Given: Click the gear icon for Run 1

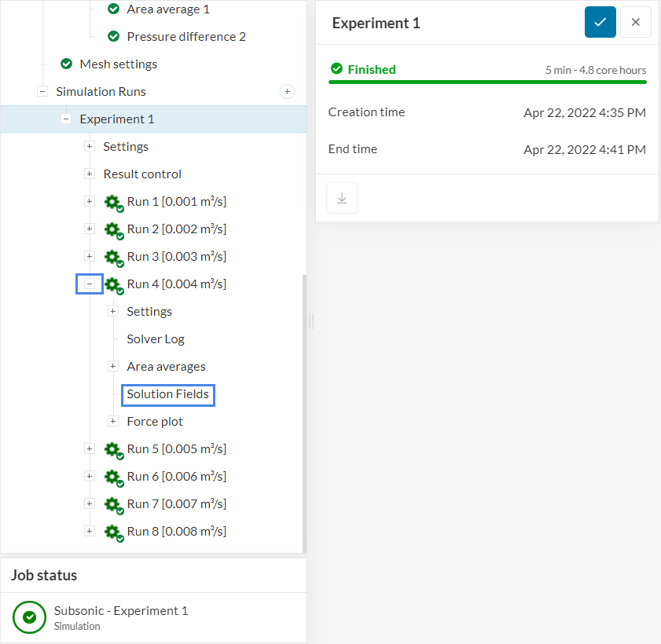Looking at the screenshot, I should [113, 202].
